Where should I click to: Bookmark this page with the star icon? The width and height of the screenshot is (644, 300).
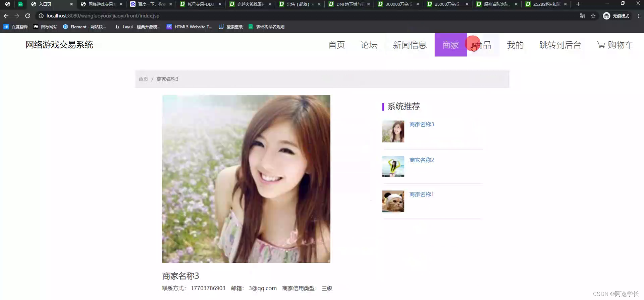[593, 16]
